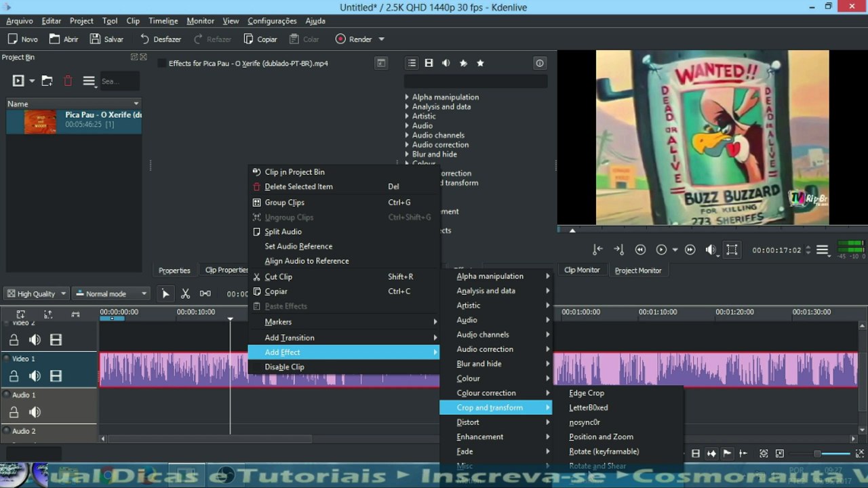Toggle the Audio 2 track target indicator
Image resolution: width=868 pixels, height=488 pixels.
tap(7, 431)
